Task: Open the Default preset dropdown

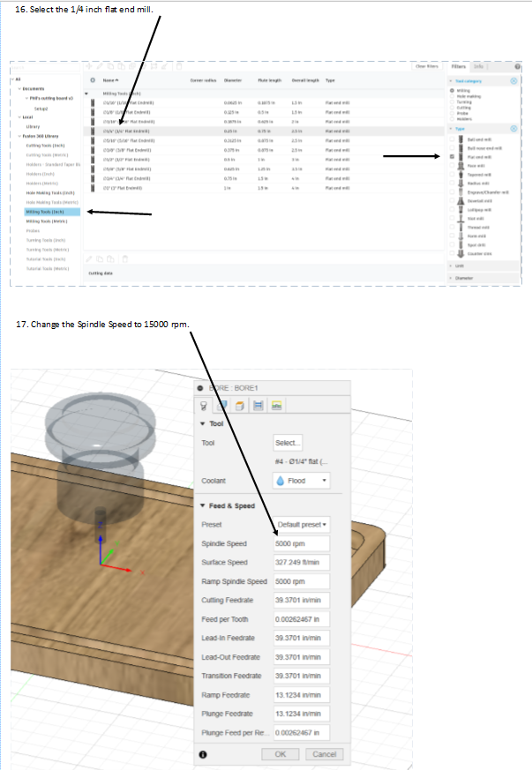Action: coord(301,525)
